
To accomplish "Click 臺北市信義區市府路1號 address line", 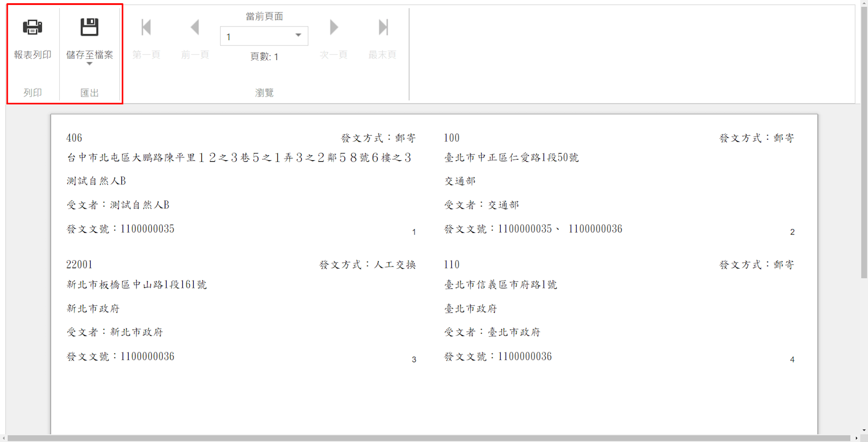I will [500, 285].
